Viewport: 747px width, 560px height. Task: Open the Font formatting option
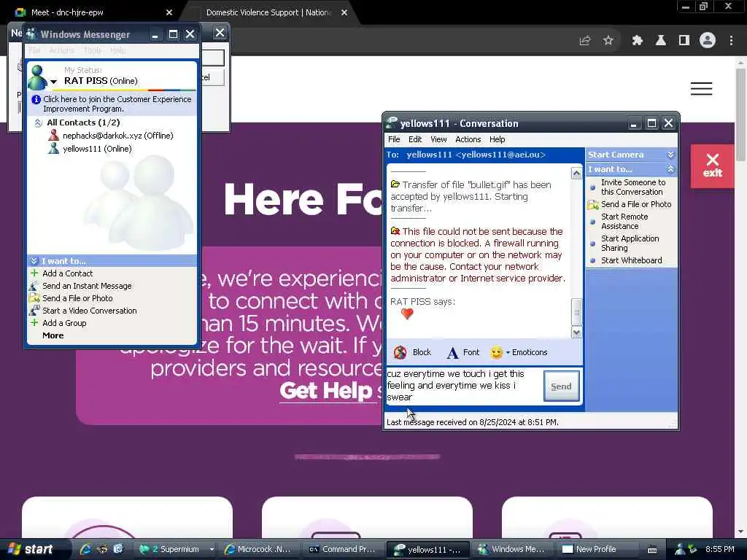click(x=463, y=352)
